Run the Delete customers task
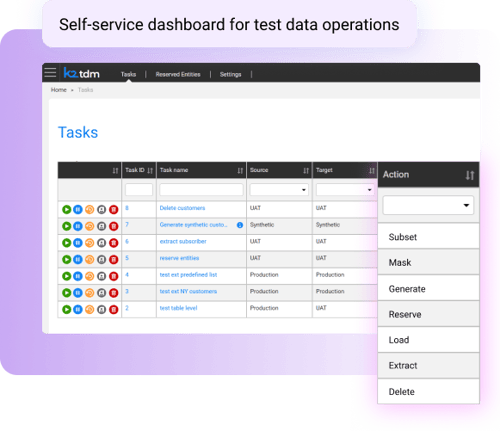 click(x=66, y=209)
